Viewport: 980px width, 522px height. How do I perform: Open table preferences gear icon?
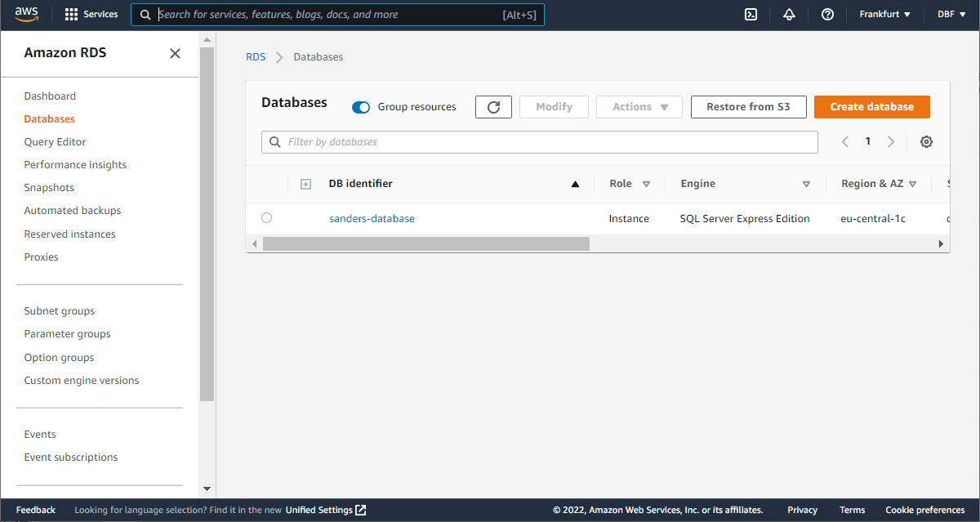click(x=926, y=141)
